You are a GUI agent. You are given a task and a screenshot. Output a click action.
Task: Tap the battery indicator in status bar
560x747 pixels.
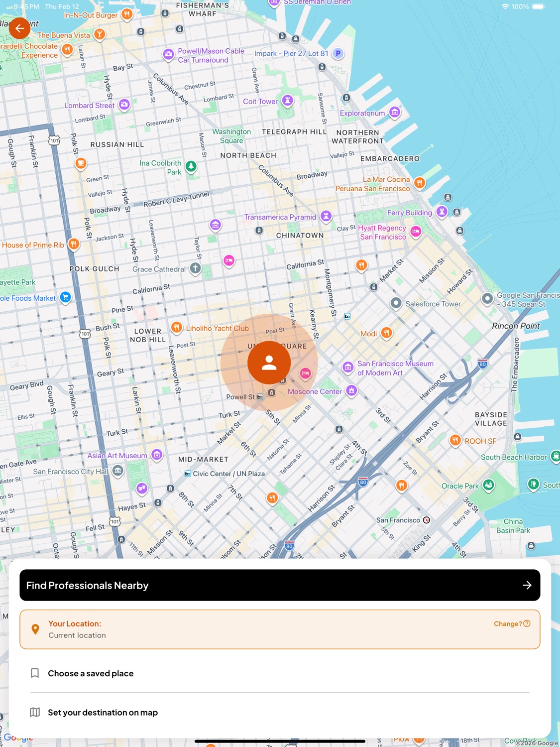(539, 6)
